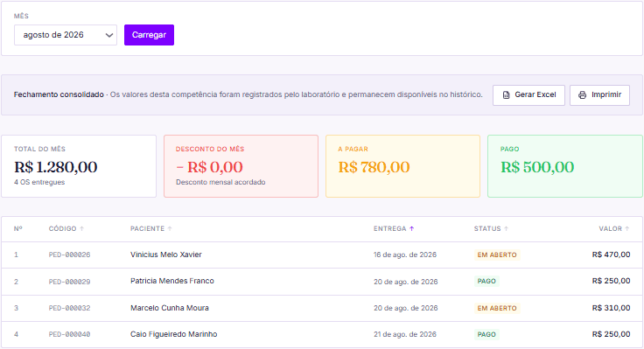Sort table by Status column header
The image size is (644, 349).
(491, 228)
